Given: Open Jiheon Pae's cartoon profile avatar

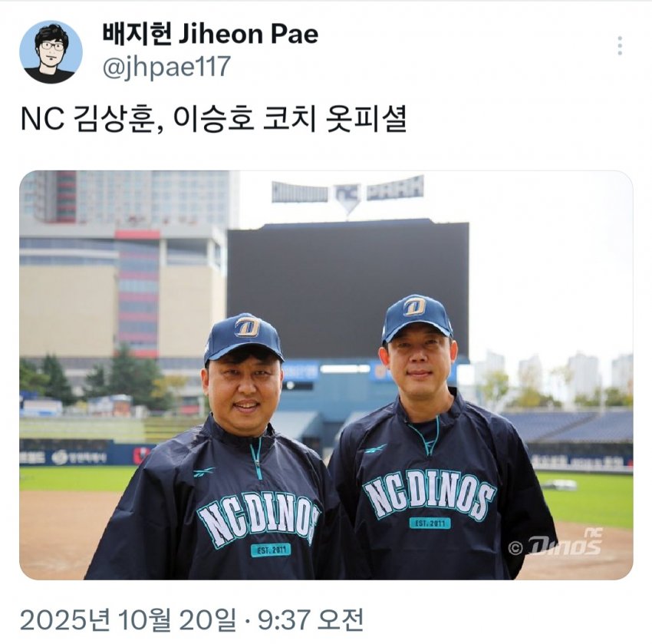Looking at the screenshot, I should pos(51,51).
